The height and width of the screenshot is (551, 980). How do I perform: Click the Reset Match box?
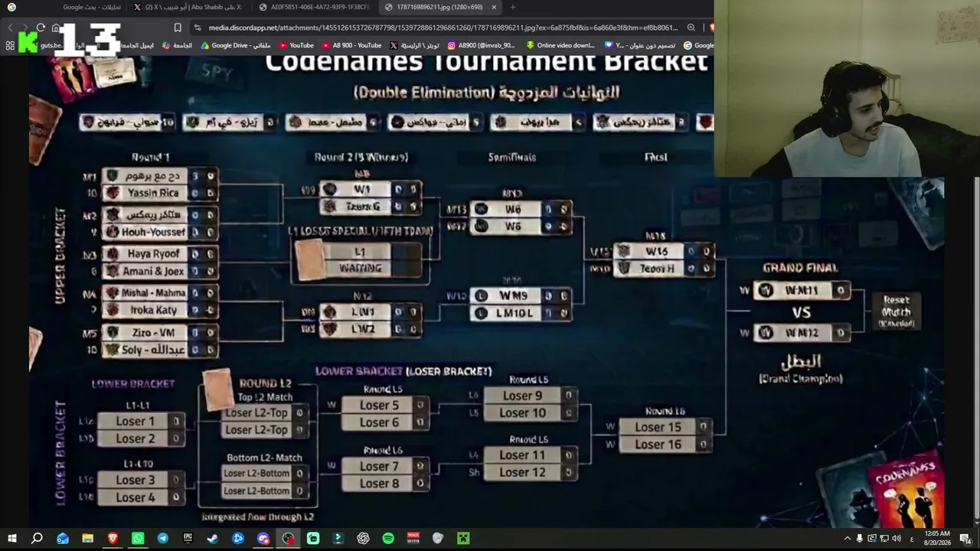pos(896,311)
